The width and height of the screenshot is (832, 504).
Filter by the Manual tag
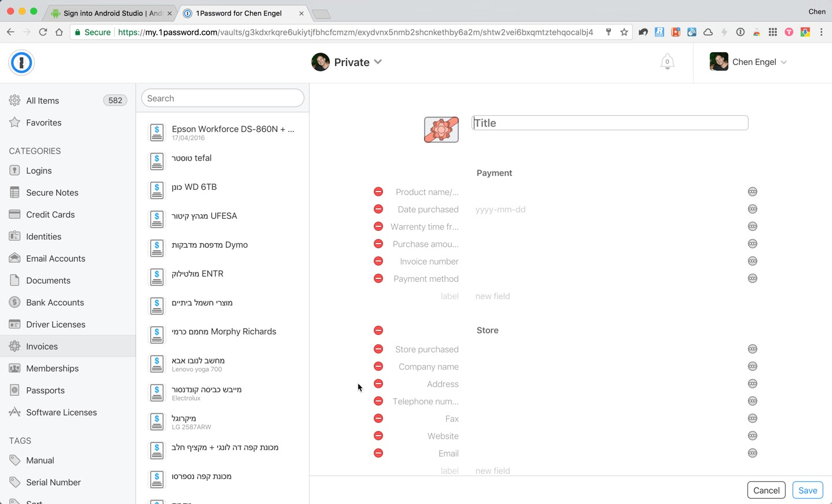pyautogui.click(x=68, y=461)
